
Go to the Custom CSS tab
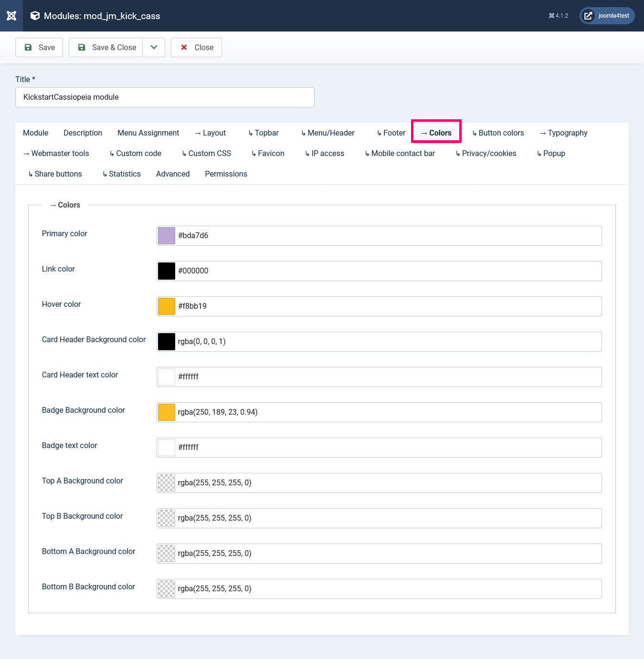point(206,153)
